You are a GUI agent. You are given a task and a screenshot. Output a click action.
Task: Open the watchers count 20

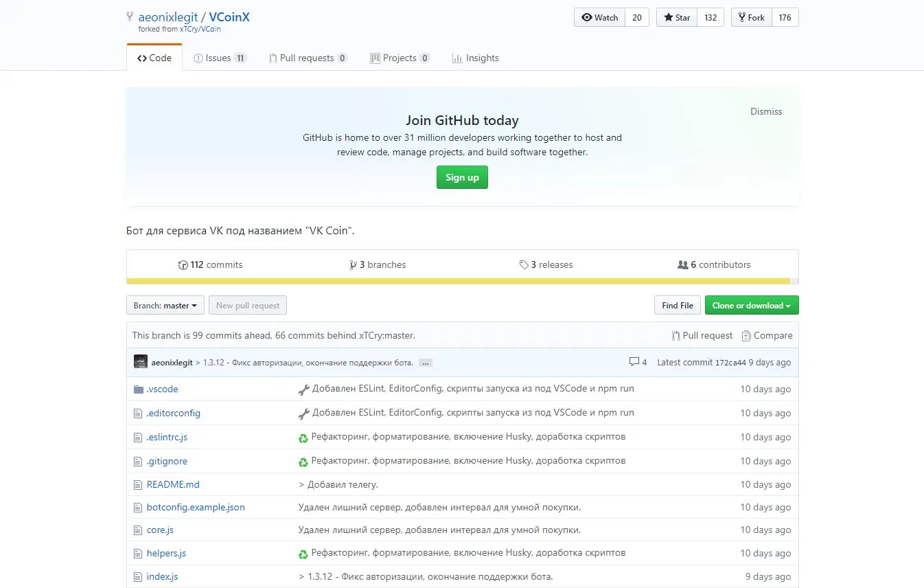pyautogui.click(x=637, y=18)
